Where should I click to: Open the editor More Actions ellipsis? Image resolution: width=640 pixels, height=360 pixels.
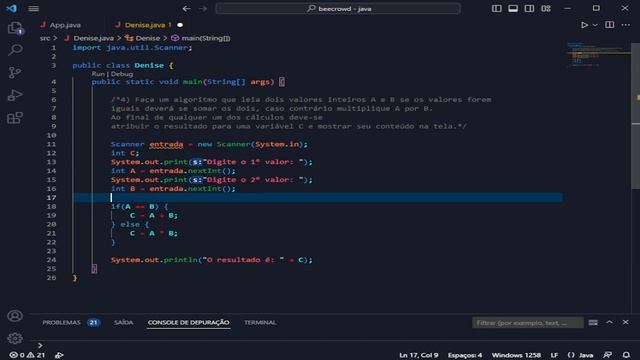626,25
